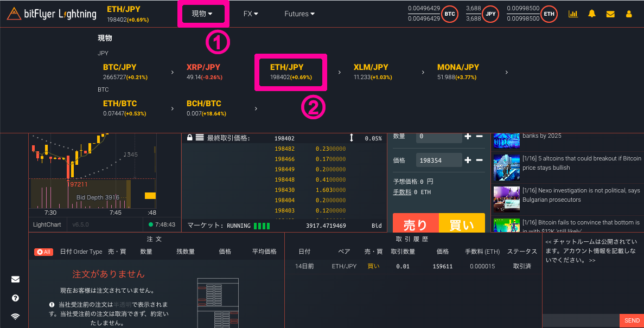
Task: Decrease price with the 価格 minus button
Action: pyautogui.click(x=479, y=160)
